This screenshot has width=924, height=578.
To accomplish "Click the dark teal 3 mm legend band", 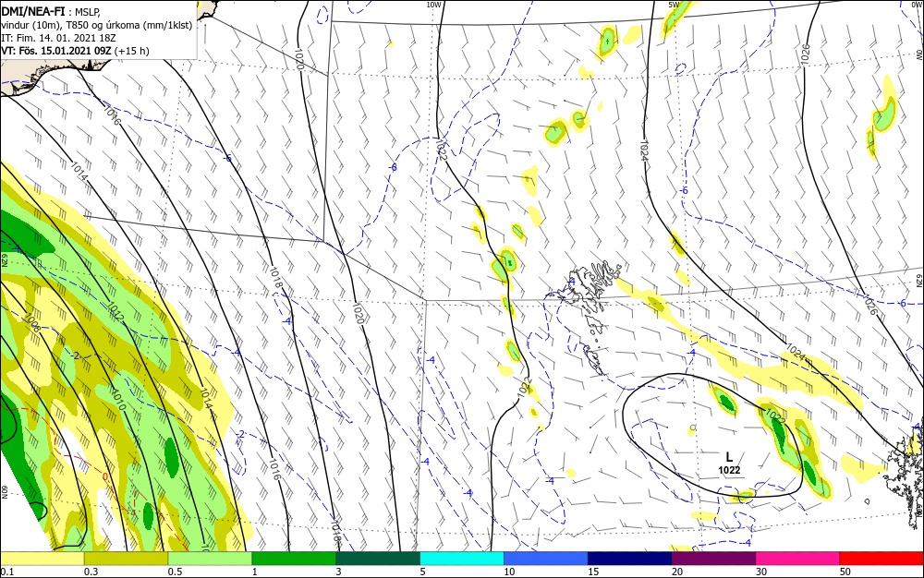I will [x=378, y=559].
